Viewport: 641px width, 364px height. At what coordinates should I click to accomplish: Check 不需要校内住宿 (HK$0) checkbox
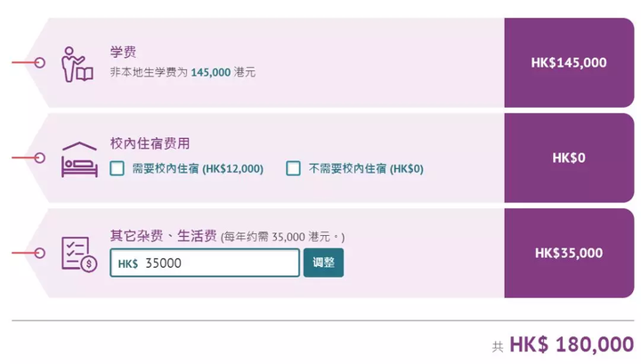[293, 168]
